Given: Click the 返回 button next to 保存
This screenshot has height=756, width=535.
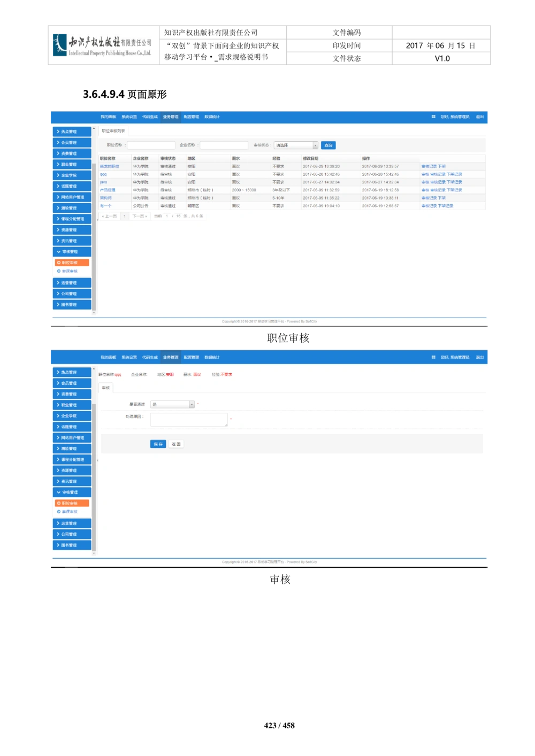Looking at the screenshot, I should (x=176, y=444).
